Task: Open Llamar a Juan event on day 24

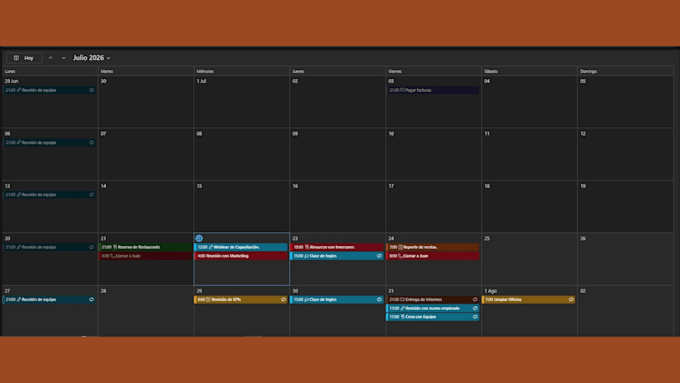Action: click(x=433, y=256)
